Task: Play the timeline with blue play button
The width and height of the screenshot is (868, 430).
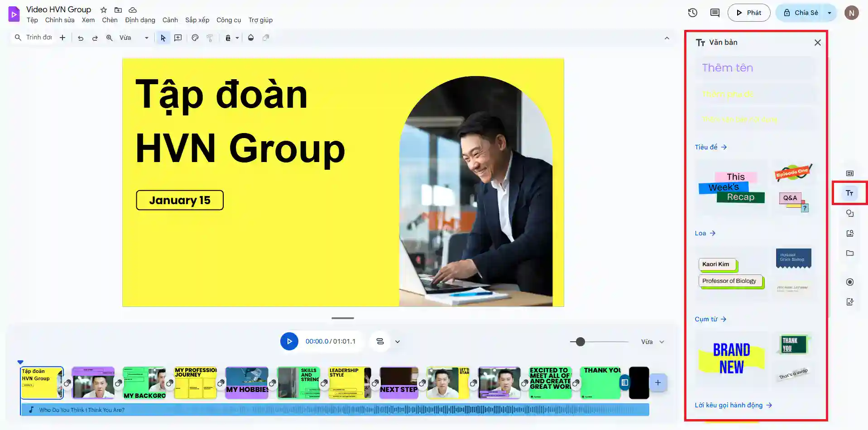Action: click(x=289, y=341)
